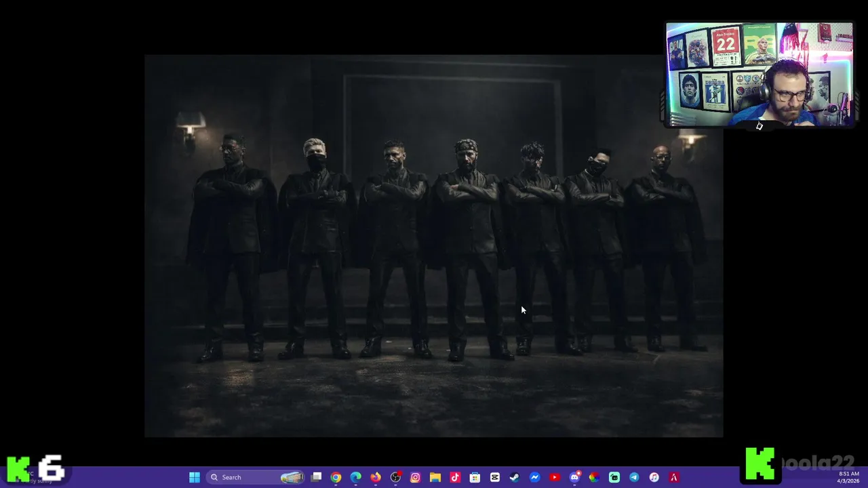
Task: Switch to OBS Studio in the taskbar
Action: coord(395,477)
